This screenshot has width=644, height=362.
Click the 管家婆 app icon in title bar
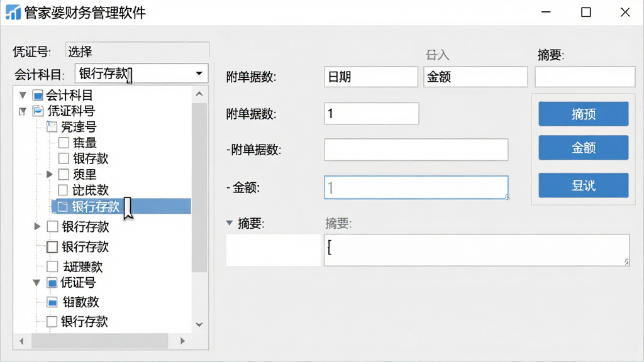(x=13, y=13)
